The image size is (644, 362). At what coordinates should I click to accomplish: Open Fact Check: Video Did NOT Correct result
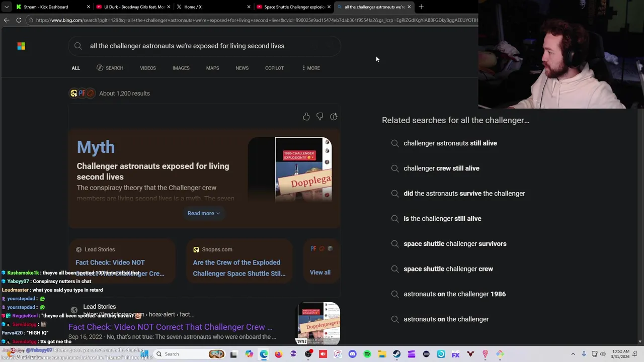pos(170,327)
